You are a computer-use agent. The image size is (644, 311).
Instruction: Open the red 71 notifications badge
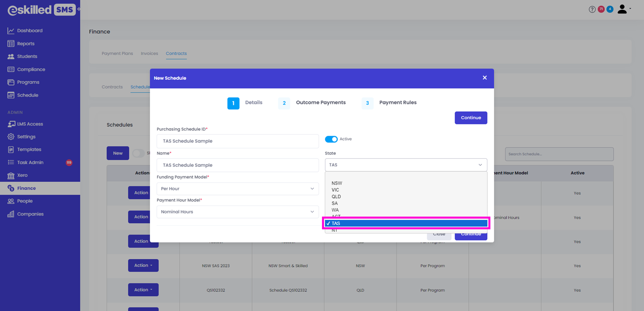point(601,9)
